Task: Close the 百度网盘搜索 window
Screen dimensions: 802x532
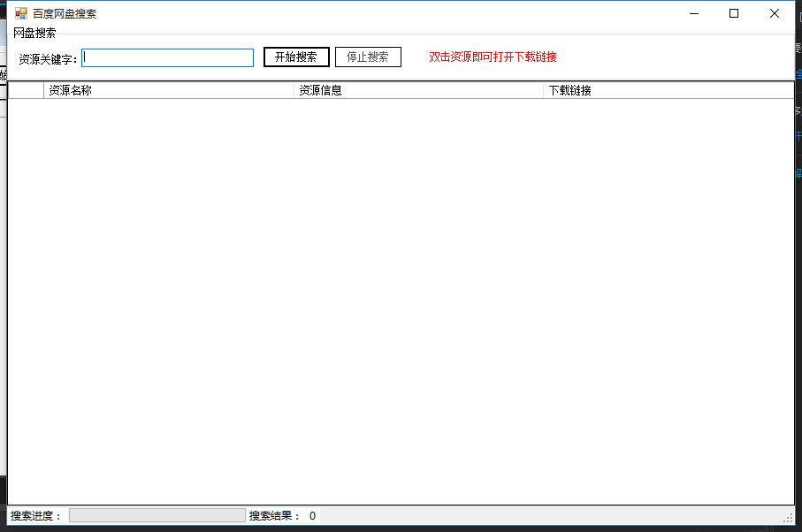Action: coord(775,13)
